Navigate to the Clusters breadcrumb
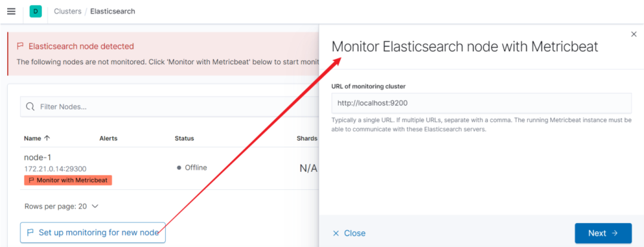The image size is (644, 247). pyautogui.click(x=67, y=11)
